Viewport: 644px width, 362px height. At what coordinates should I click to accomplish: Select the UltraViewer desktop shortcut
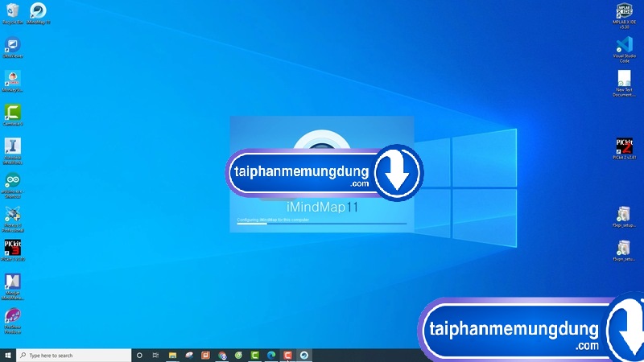12,47
